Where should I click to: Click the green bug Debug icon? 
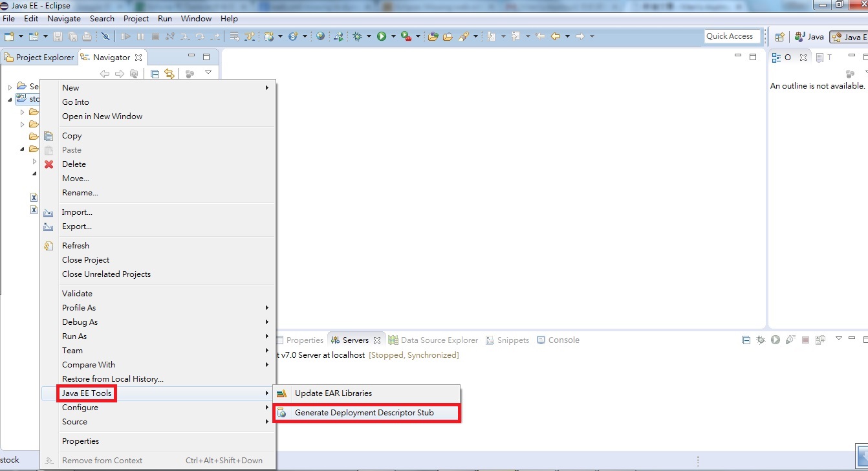tap(357, 36)
